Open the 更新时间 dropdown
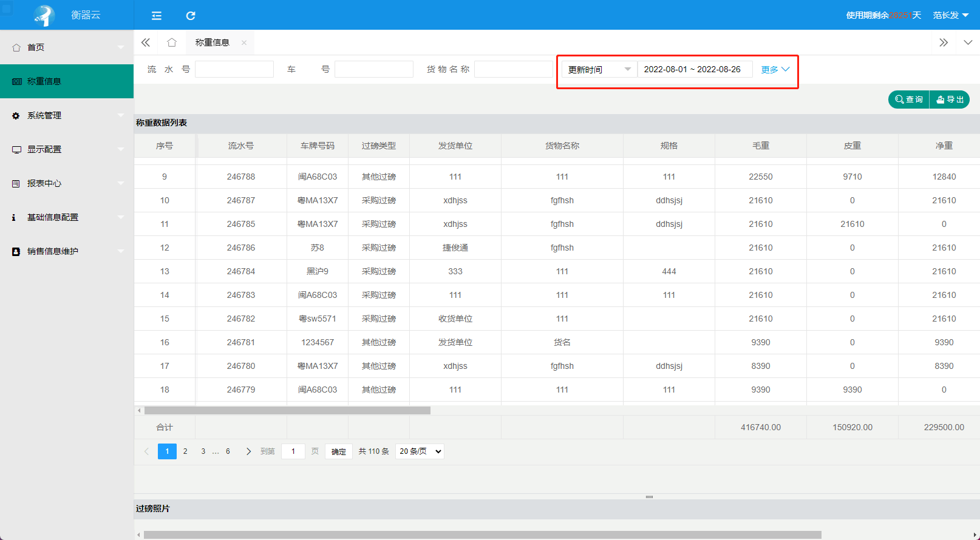980x540 pixels. pos(599,69)
